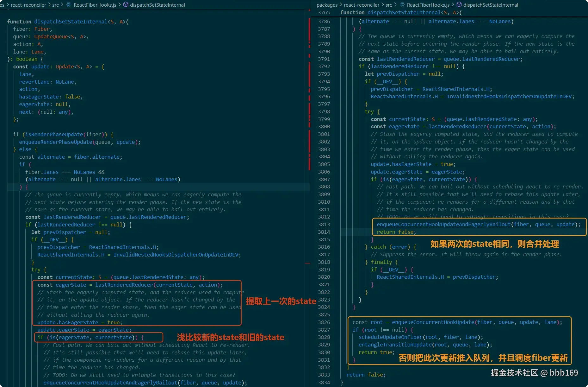Click line number 3816 in right gutter
Screen dimensions: 588x387
click(x=324, y=247)
